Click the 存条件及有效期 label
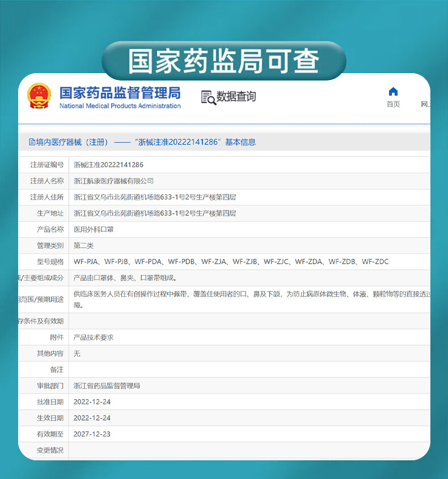 pyautogui.click(x=41, y=321)
